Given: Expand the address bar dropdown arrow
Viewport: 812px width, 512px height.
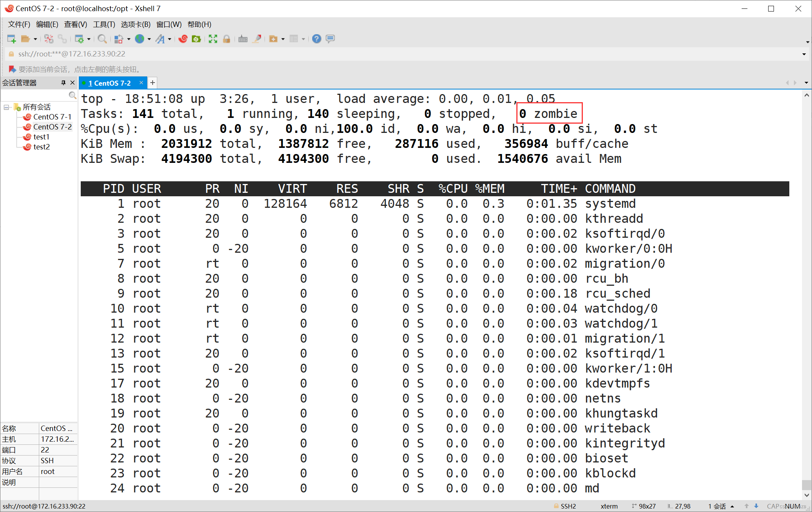Looking at the screenshot, I should point(804,54).
